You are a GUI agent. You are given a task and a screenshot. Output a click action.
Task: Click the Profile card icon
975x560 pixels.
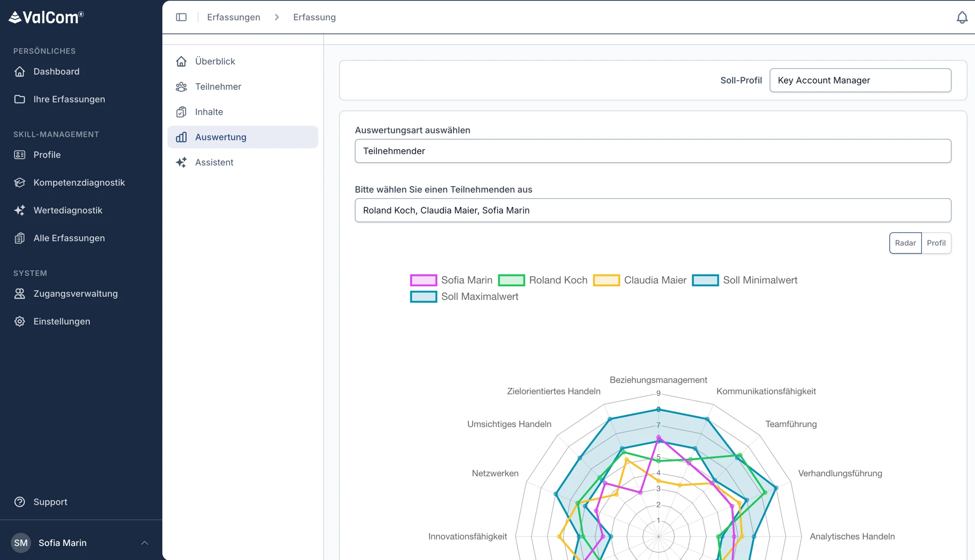[19, 155]
